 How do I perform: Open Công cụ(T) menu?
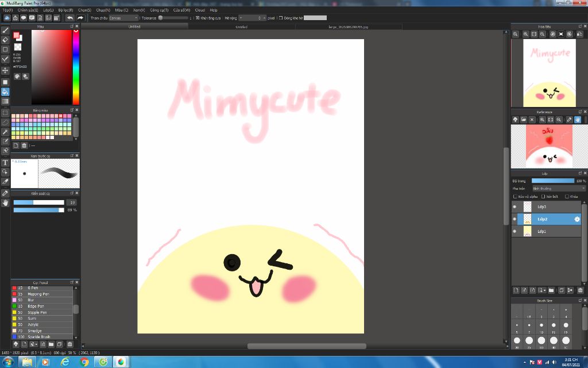click(159, 10)
